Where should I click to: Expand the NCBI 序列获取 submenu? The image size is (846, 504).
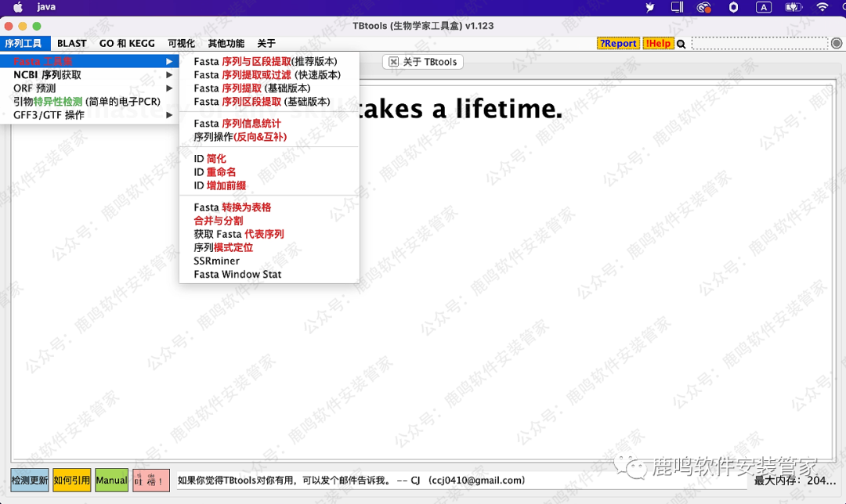pos(47,75)
